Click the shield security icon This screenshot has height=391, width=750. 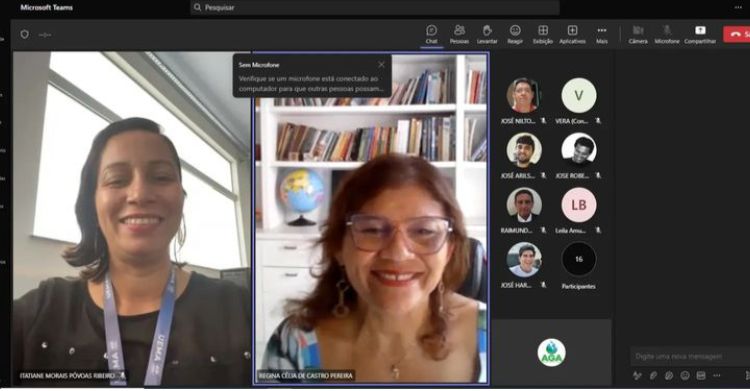(x=25, y=34)
